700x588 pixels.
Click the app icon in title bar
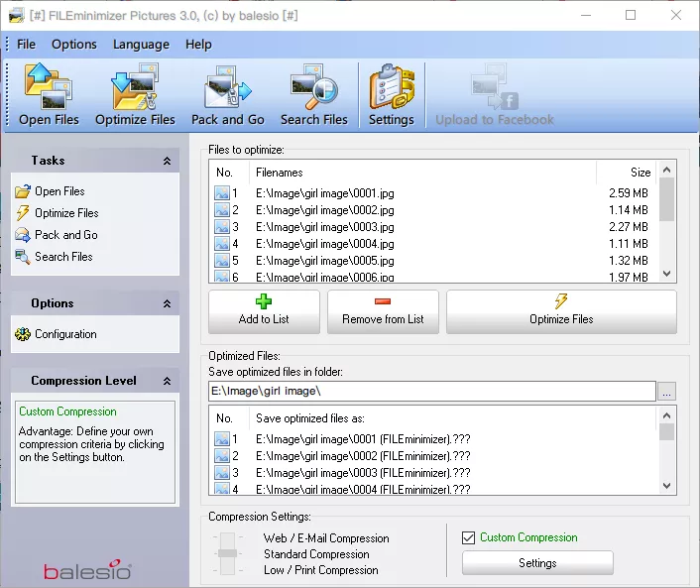17,16
